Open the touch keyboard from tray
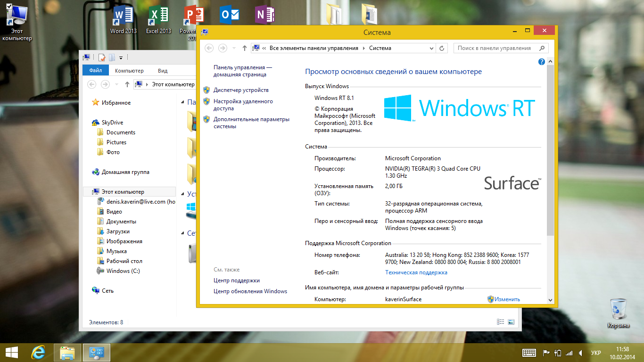 529,353
